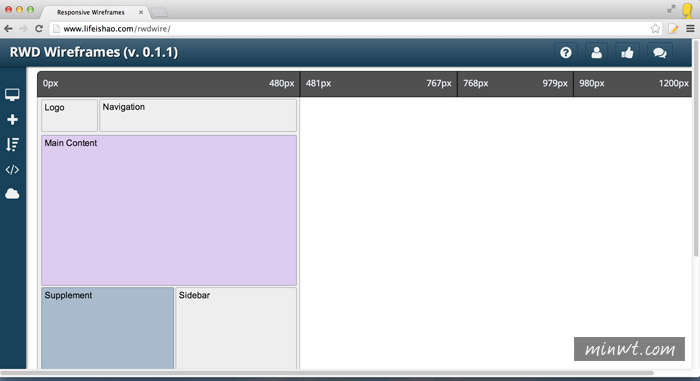Image resolution: width=700 pixels, height=381 pixels.
Task: Click the thumbs-up like icon
Action: (x=627, y=53)
